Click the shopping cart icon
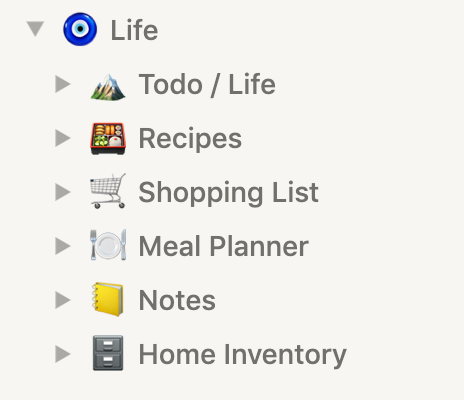This screenshot has height=400, width=464. tap(108, 191)
